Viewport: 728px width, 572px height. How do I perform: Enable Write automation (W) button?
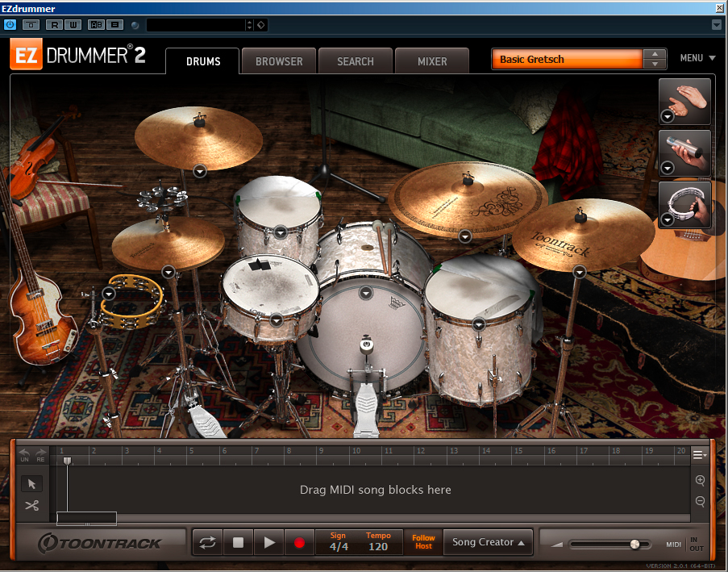click(x=73, y=25)
